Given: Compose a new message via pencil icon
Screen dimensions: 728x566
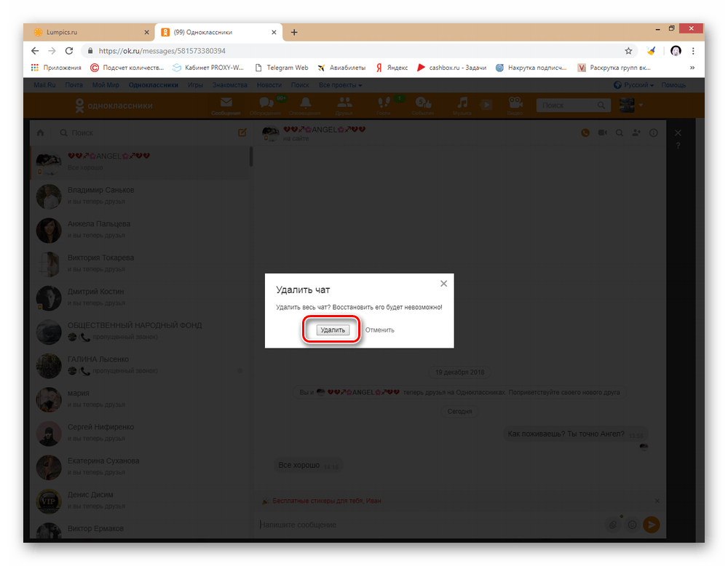Looking at the screenshot, I should pos(242,133).
